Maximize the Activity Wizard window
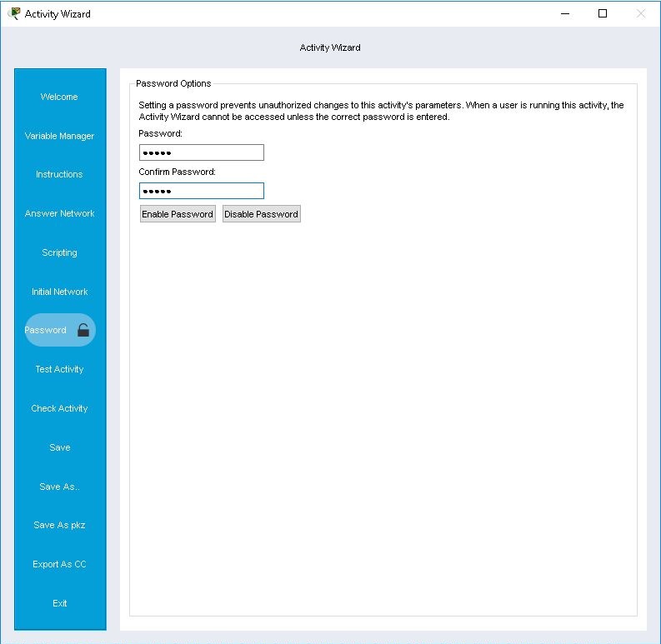The width and height of the screenshot is (661, 644). [603, 13]
